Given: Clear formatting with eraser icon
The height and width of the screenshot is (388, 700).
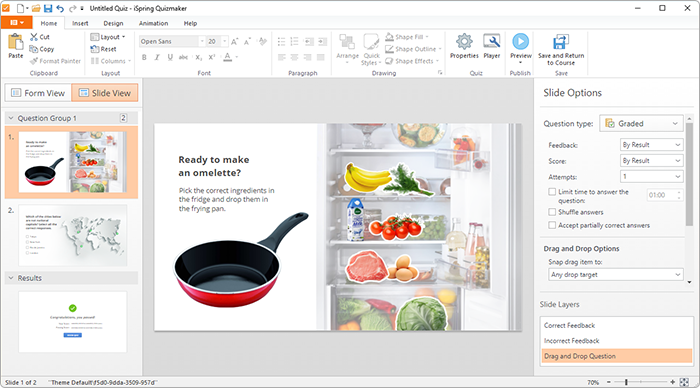Looking at the screenshot, I should 263,42.
